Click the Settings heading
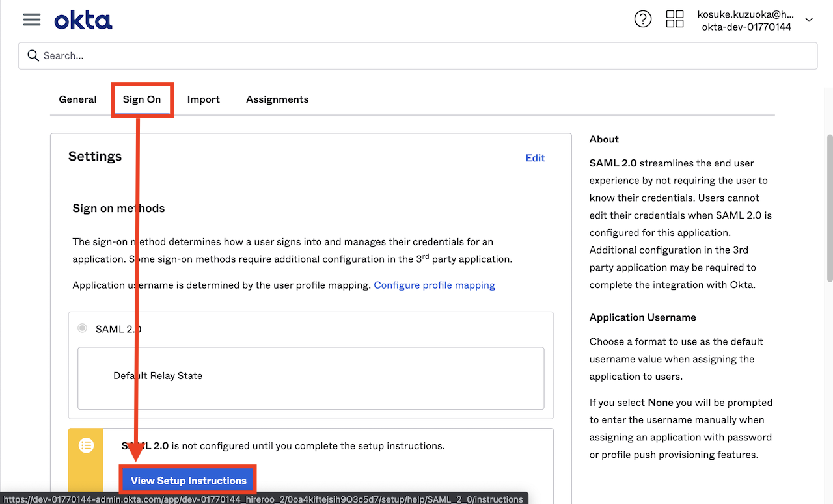Image resolution: width=833 pixels, height=504 pixels. coord(95,157)
